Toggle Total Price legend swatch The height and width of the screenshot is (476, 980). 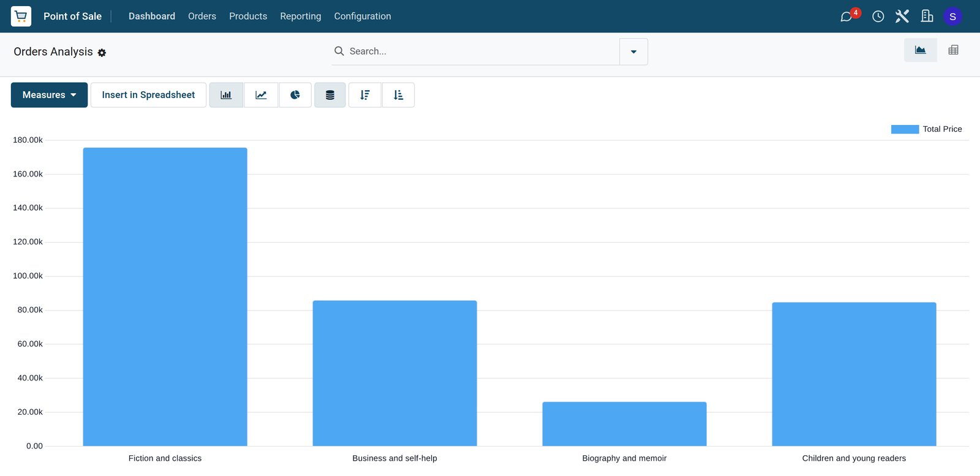(x=905, y=129)
